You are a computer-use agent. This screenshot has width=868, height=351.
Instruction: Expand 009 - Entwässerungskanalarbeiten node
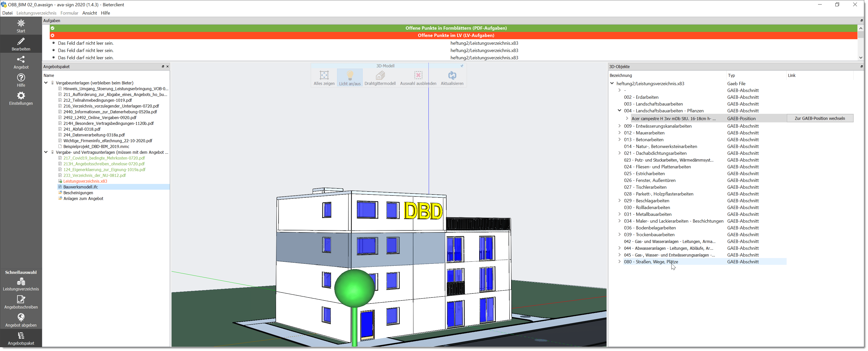[x=619, y=126]
